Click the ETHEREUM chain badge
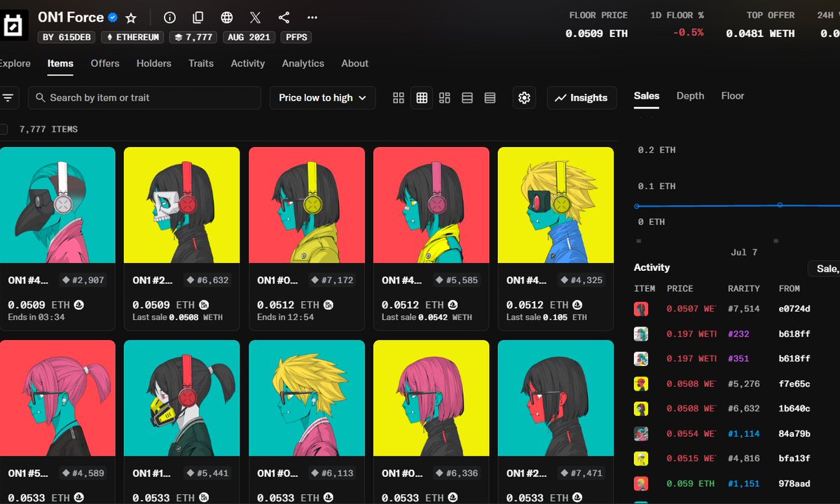Image resolution: width=840 pixels, height=504 pixels. pos(133,37)
